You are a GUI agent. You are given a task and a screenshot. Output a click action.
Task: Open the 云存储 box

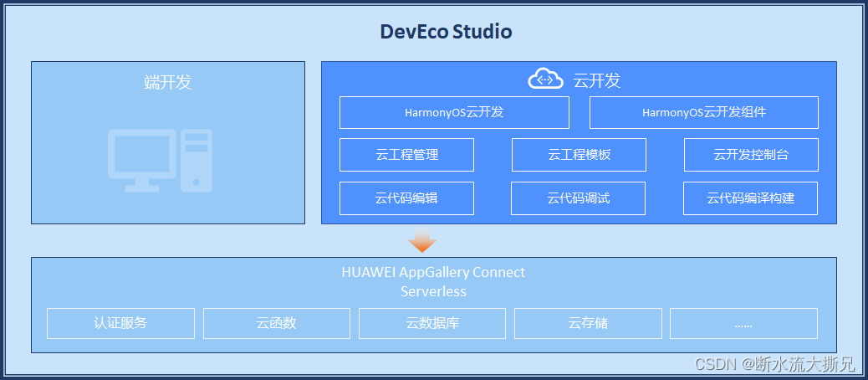[588, 323]
